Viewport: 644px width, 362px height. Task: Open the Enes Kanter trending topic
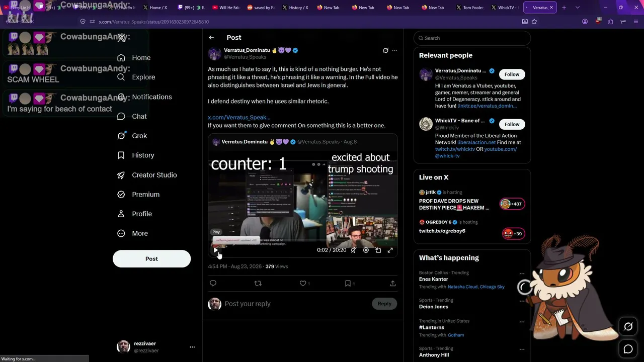point(434,279)
